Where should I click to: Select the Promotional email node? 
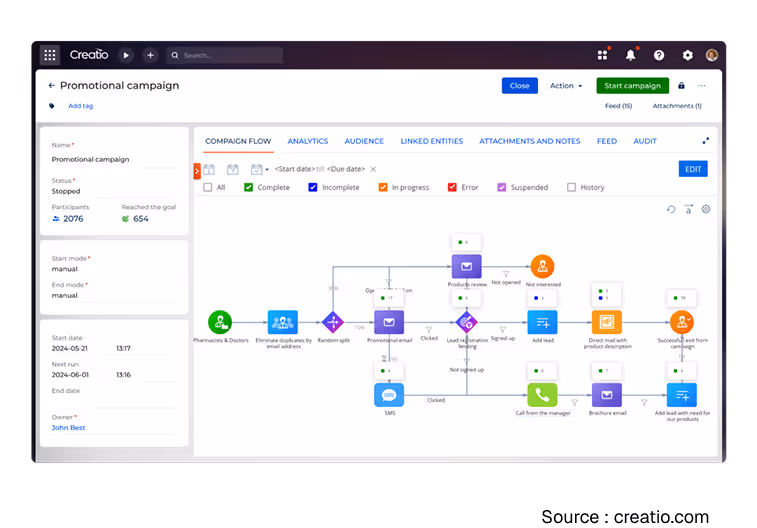(x=389, y=322)
